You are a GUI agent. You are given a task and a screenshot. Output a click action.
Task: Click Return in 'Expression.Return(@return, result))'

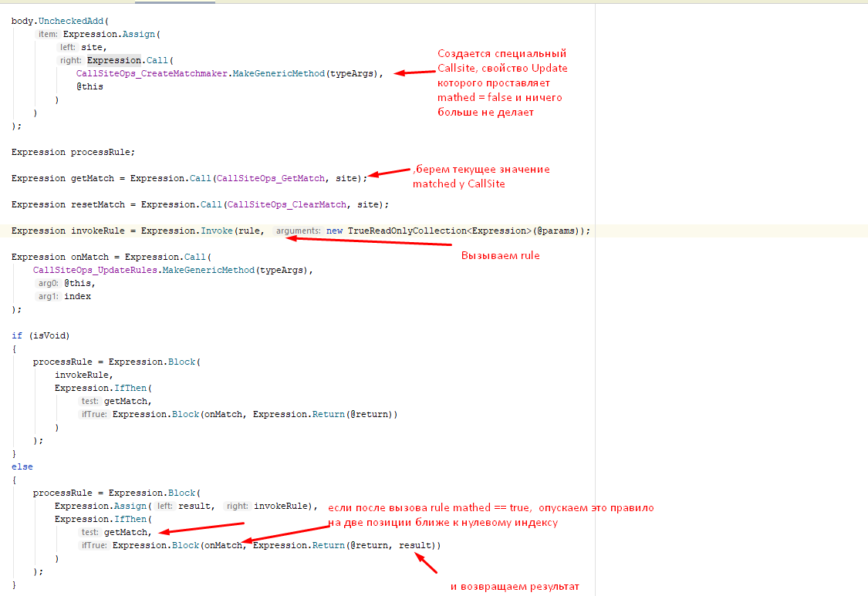328,546
